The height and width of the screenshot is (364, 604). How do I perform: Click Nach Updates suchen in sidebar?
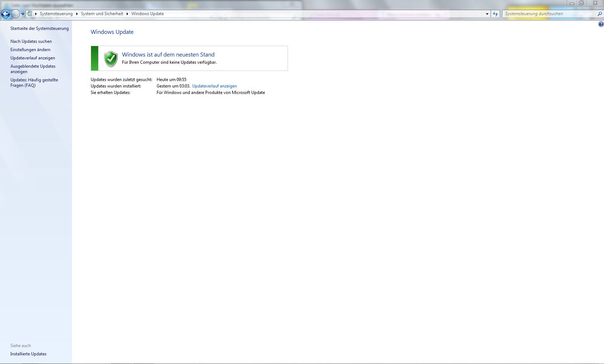pos(31,41)
